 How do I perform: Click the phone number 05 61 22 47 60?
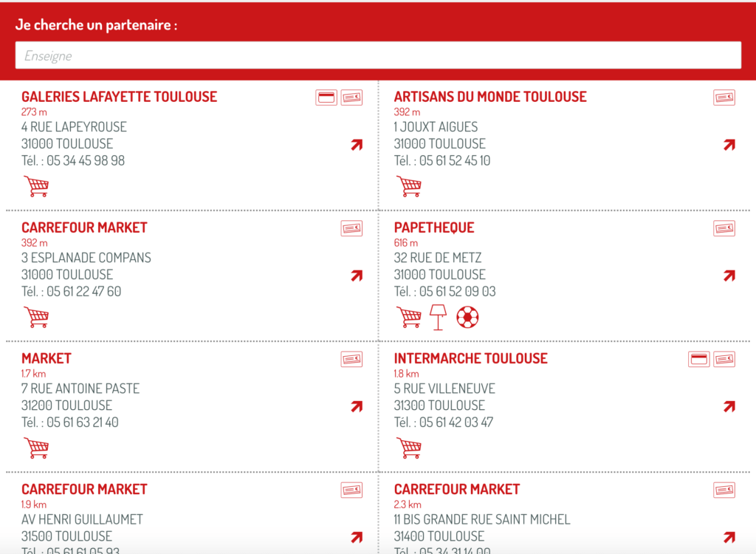84,292
